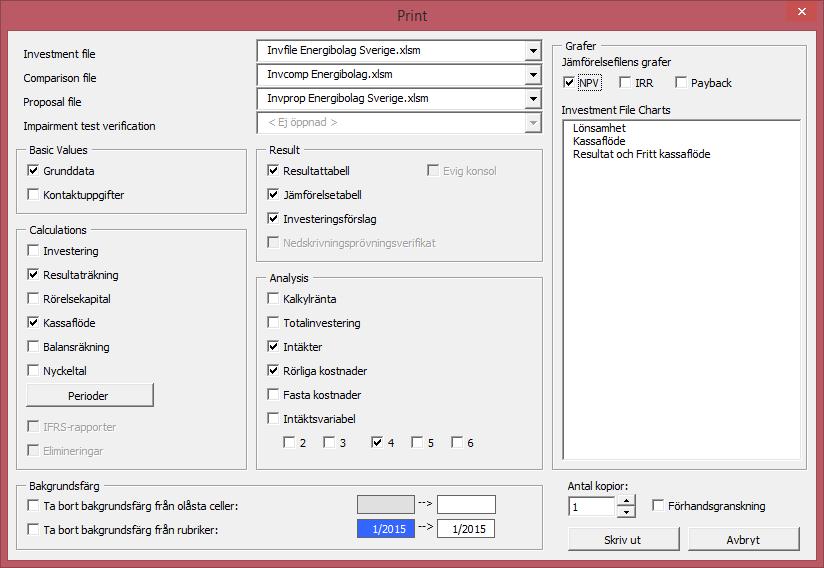The image size is (824, 568).
Task: Click the grey unlocked cells color swatch
Action: click(x=386, y=504)
